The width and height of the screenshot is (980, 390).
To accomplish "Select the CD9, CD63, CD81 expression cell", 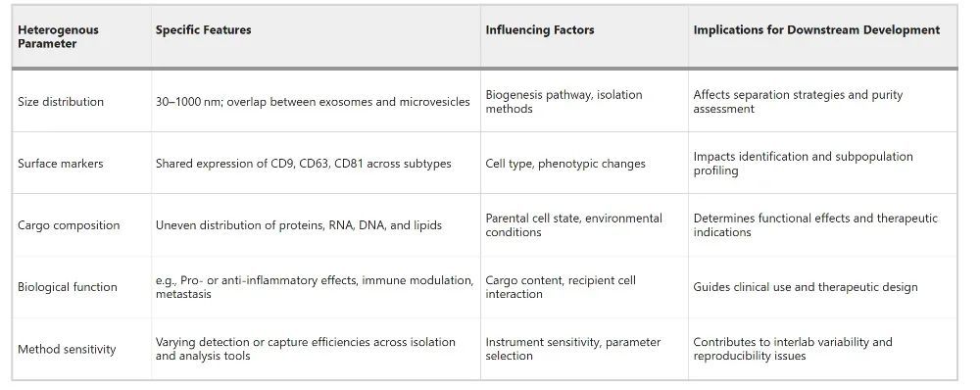I will [x=303, y=164].
